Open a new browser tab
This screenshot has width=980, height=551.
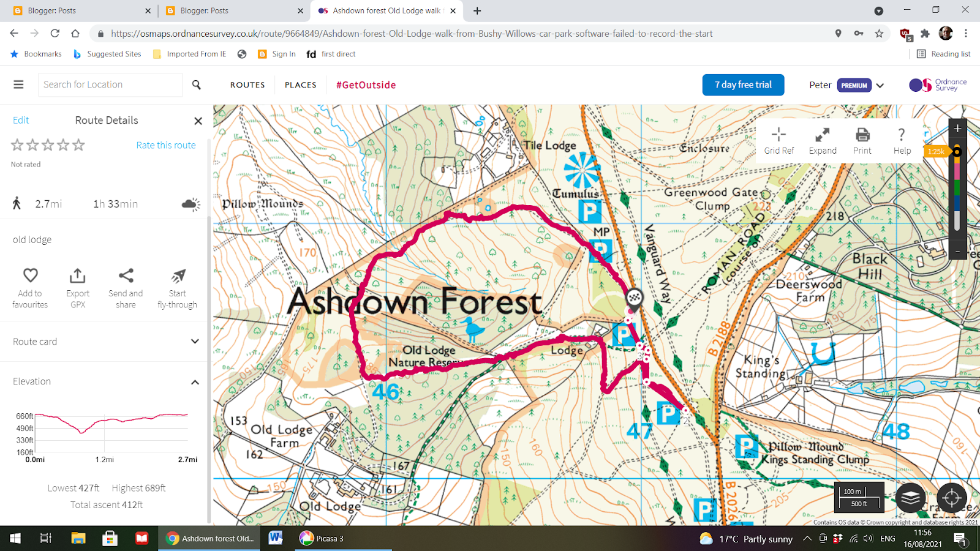(x=477, y=10)
